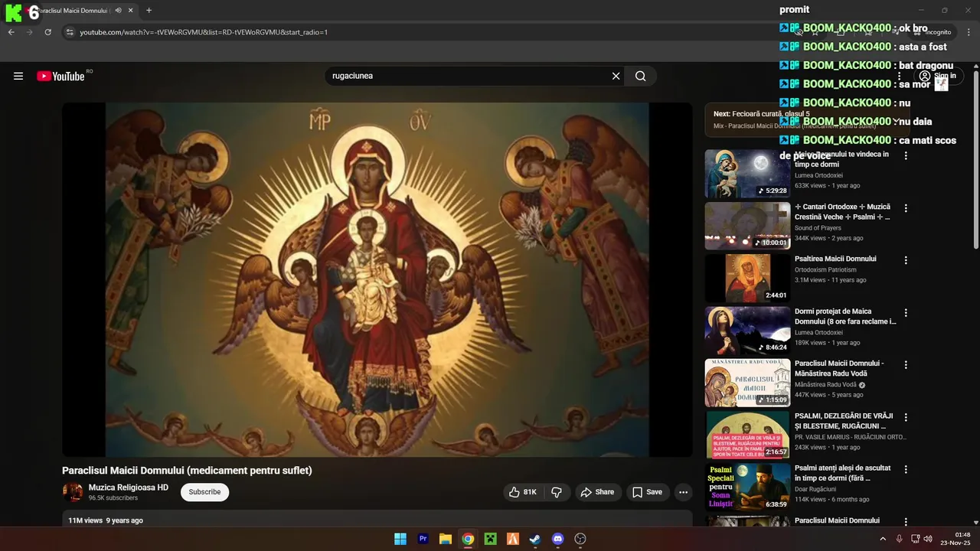Open thumbnail of 5:29:28 sleep healing video
The image size is (980, 551).
[747, 174]
